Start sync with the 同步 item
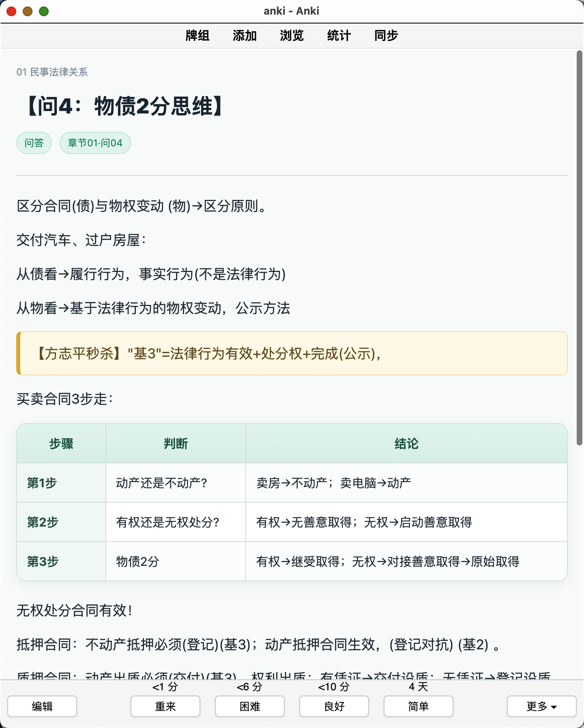Viewport: 584px width, 728px height. pos(386,36)
